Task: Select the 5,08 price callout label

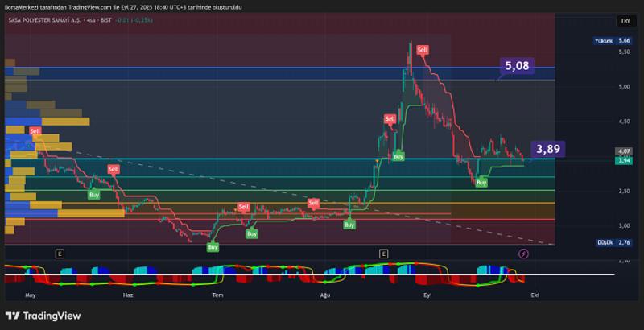Action: (x=517, y=66)
